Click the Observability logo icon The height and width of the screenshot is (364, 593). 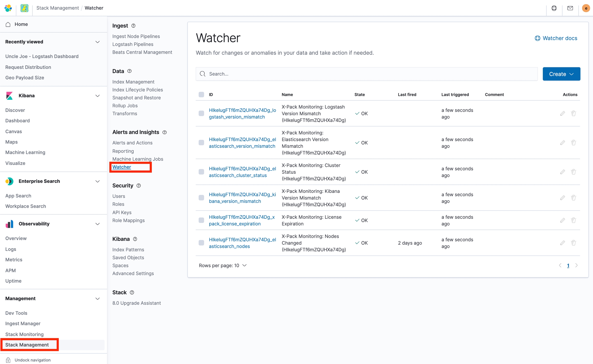(9, 224)
